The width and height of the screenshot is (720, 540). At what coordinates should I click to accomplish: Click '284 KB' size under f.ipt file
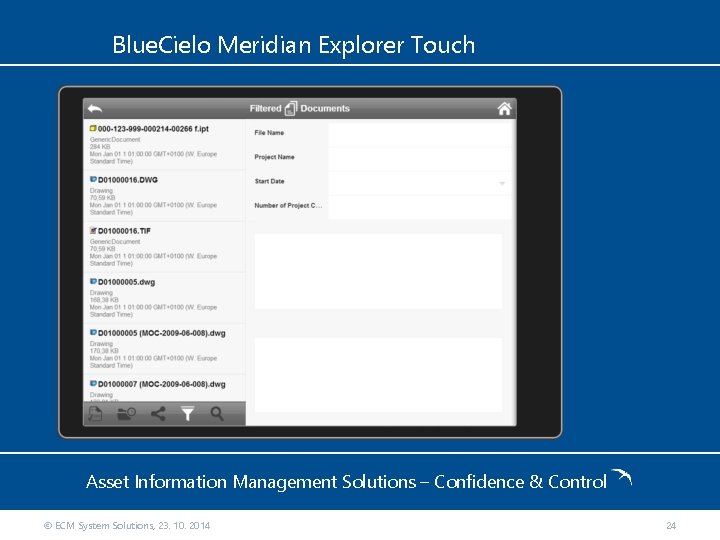(x=100, y=147)
